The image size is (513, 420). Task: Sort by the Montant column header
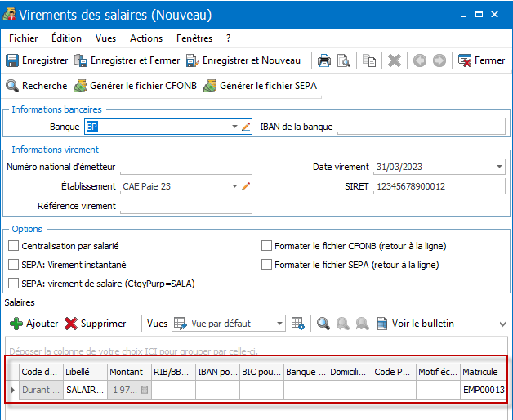click(129, 372)
